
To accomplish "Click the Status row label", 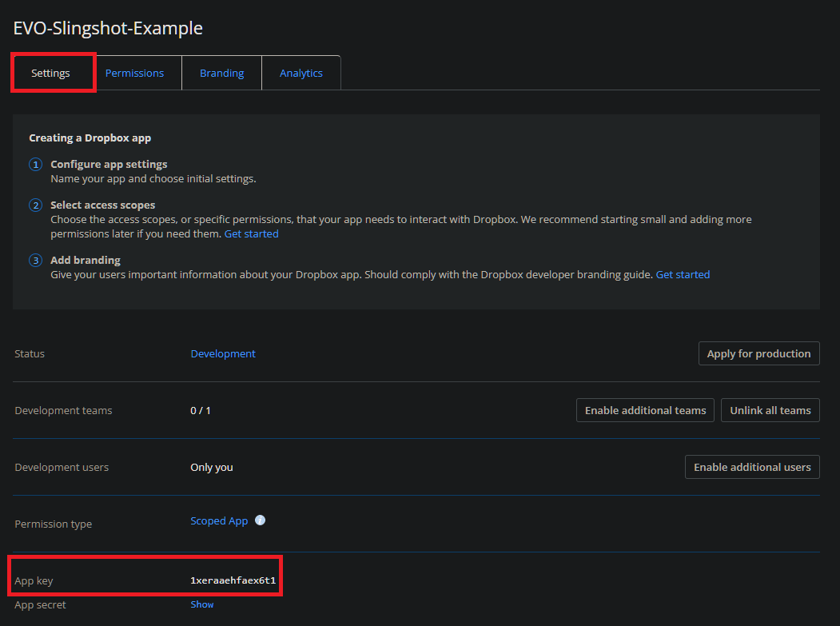I will [x=30, y=353].
